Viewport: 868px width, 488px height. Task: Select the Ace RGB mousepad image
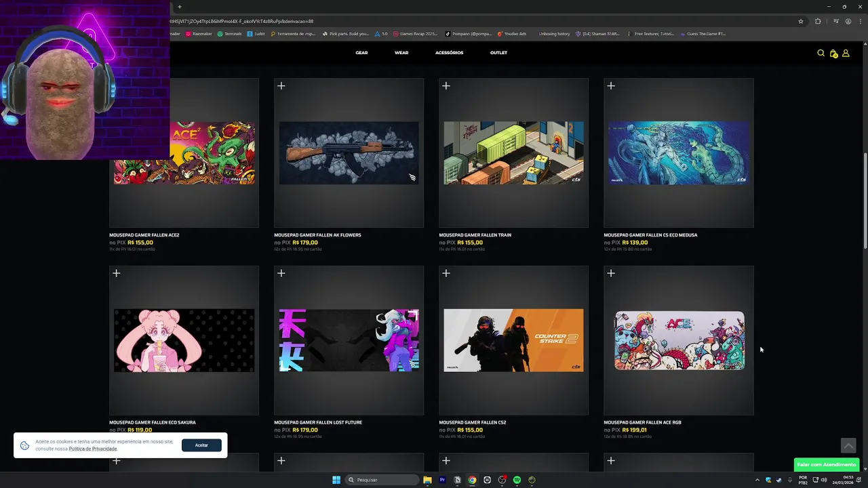[x=679, y=340]
